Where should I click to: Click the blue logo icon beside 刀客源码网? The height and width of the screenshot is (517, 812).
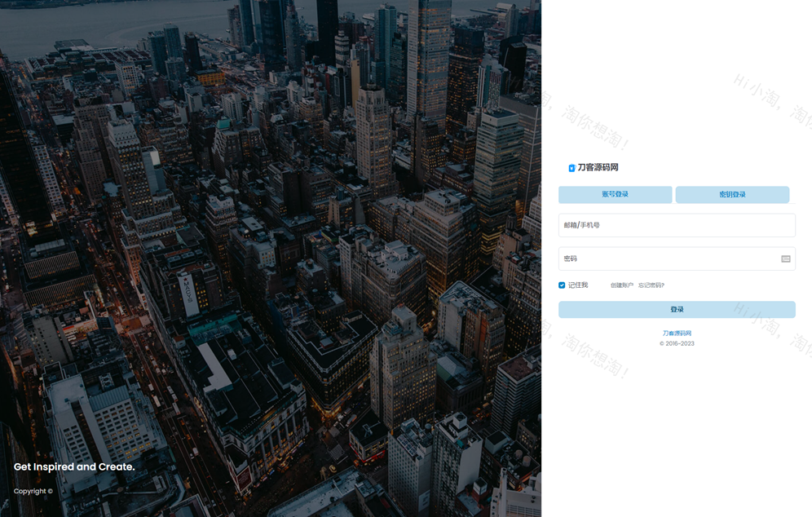coord(571,168)
